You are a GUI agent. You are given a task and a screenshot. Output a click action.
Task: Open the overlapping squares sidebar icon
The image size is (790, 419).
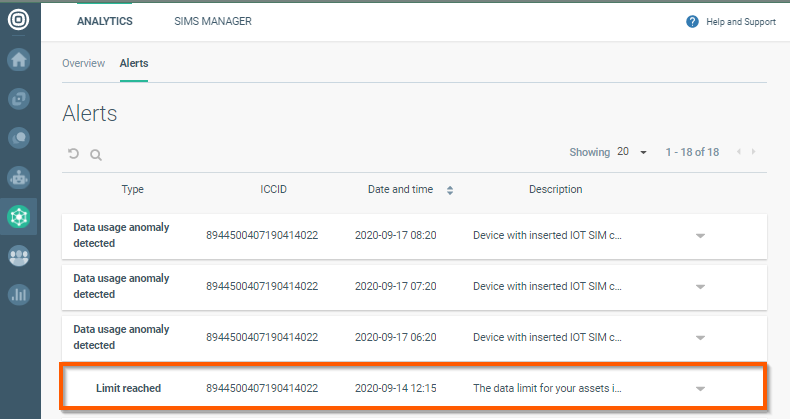19,99
